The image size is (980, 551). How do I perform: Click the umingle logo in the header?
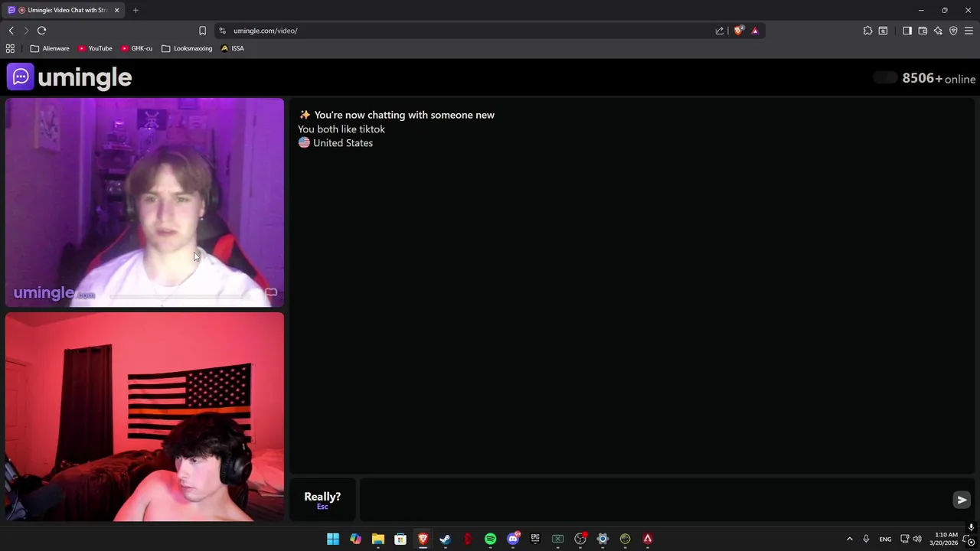point(70,77)
